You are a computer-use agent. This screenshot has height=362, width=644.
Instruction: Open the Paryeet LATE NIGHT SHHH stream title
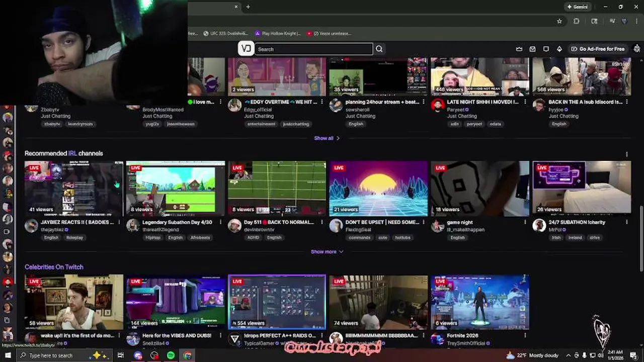[482, 102]
